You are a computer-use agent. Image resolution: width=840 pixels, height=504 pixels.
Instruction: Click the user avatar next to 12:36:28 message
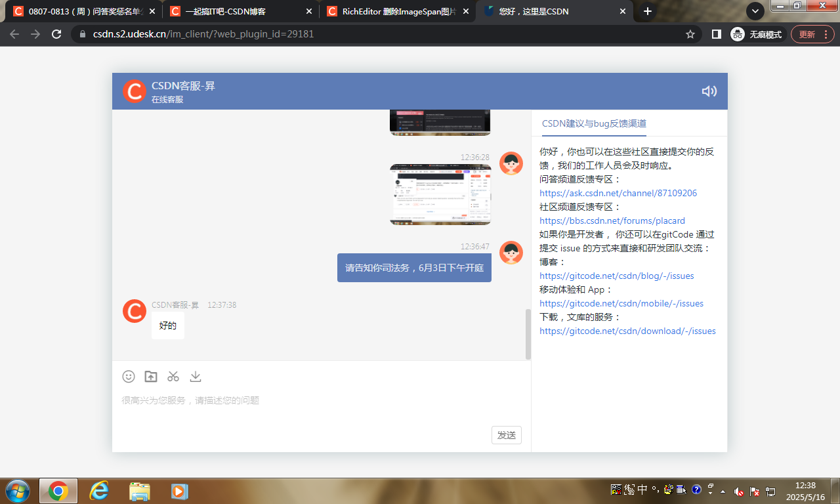(511, 163)
